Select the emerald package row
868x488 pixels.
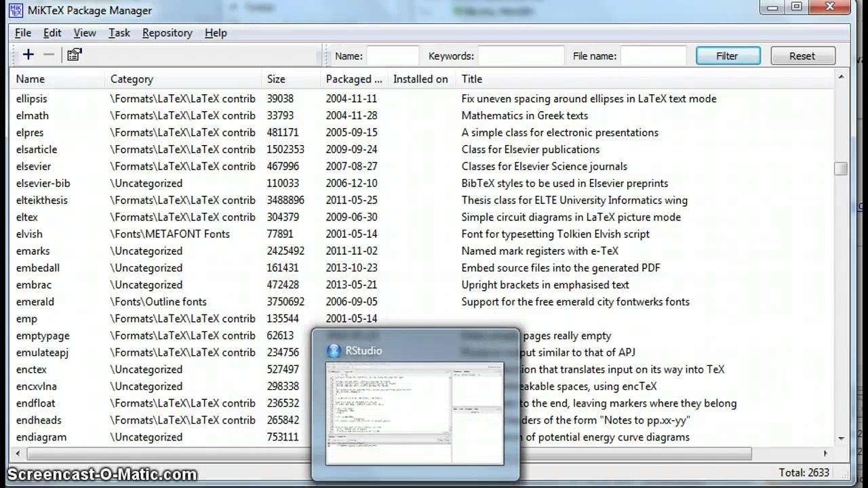[x=422, y=302]
